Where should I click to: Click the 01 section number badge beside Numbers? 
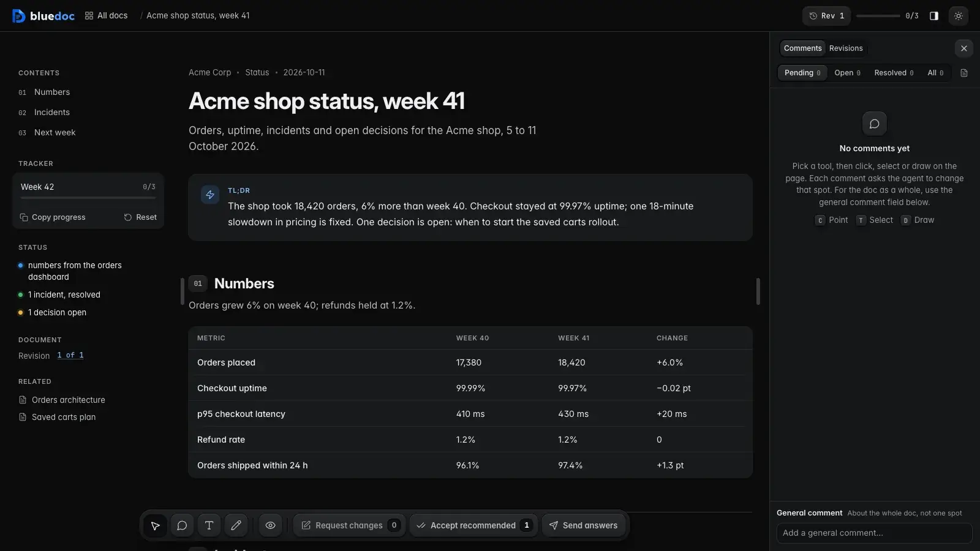point(198,283)
